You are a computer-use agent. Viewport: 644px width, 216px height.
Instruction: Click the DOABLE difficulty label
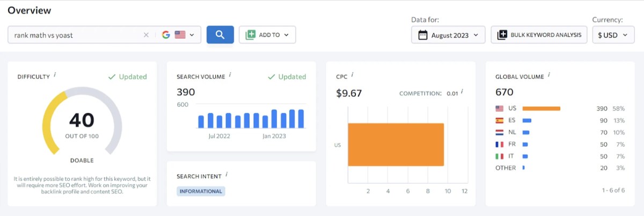[82, 160]
